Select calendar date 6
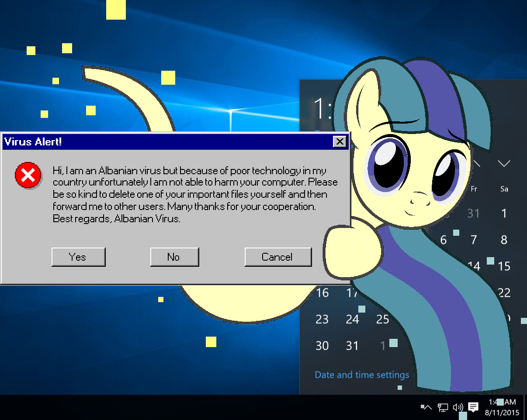This screenshot has width=527, height=420. click(444, 240)
